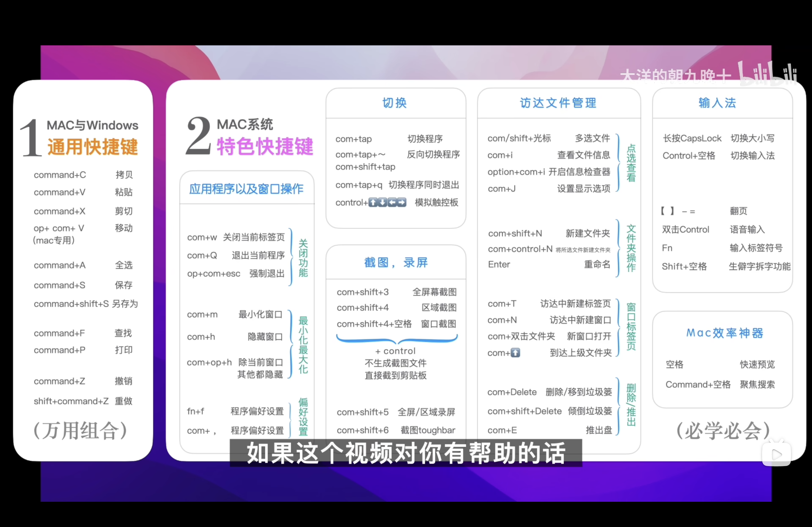Click the TV-shaped bilibili play button
812x527 pixels.
(x=777, y=454)
